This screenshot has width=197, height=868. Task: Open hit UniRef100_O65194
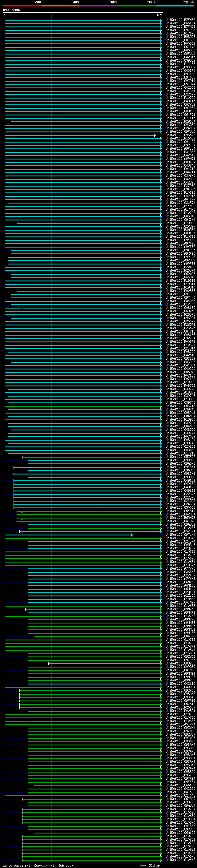(180, 23)
